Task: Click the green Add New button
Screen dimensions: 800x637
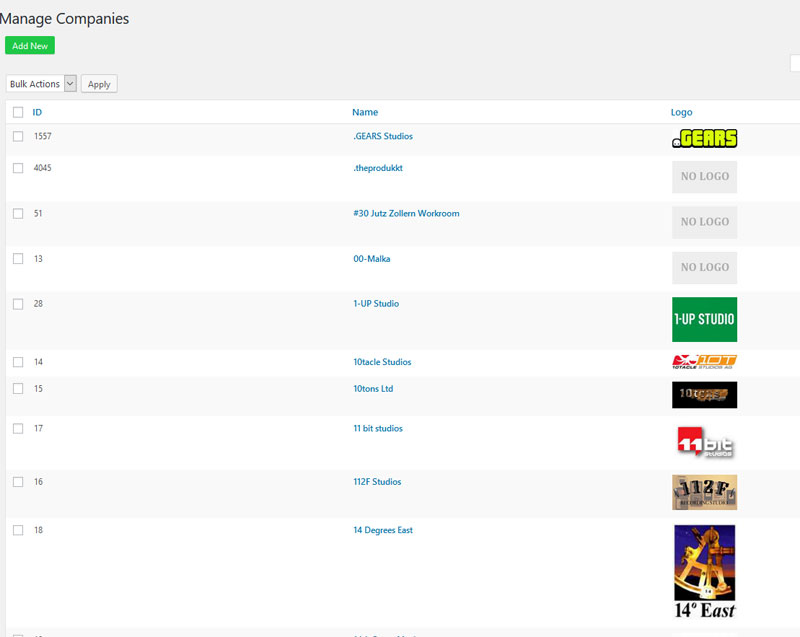Action: [x=30, y=45]
